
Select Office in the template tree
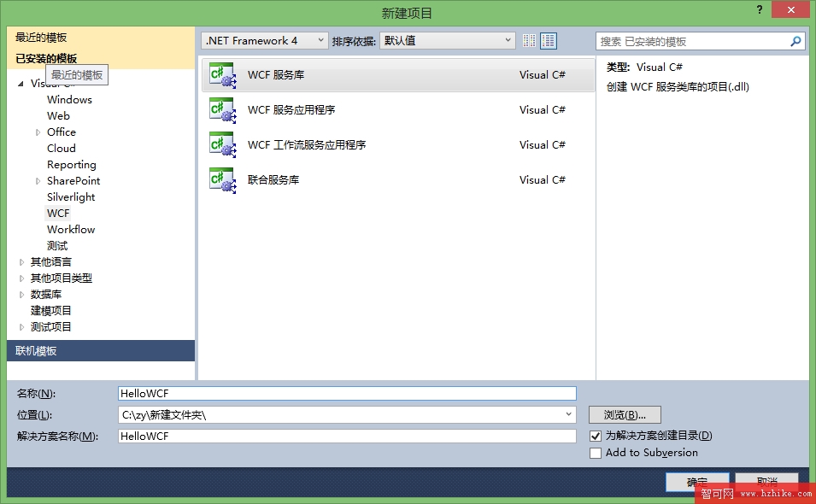coord(62,132)
